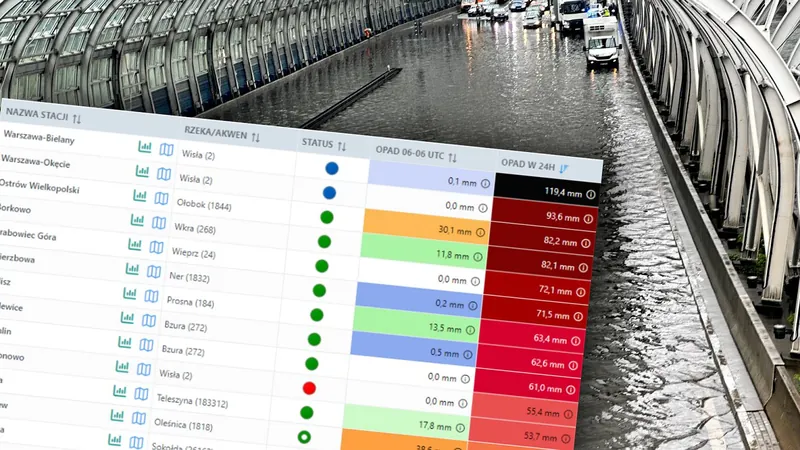This screenshot has width=800, height=450.
Task: Open map icon for Warszawa-Bielany station
Action: pyautogui.click(x=166, y=149)
